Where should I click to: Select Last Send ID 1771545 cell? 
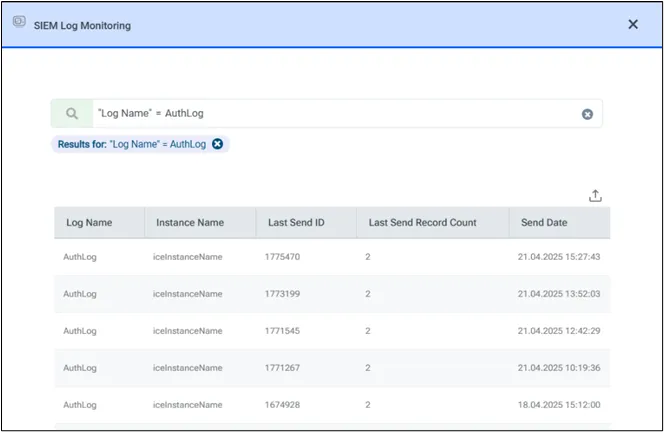[282, 331]
